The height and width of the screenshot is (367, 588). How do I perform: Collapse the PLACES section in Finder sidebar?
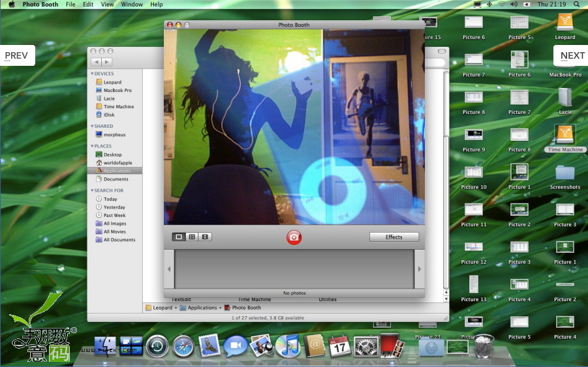[x=92, y=146]
